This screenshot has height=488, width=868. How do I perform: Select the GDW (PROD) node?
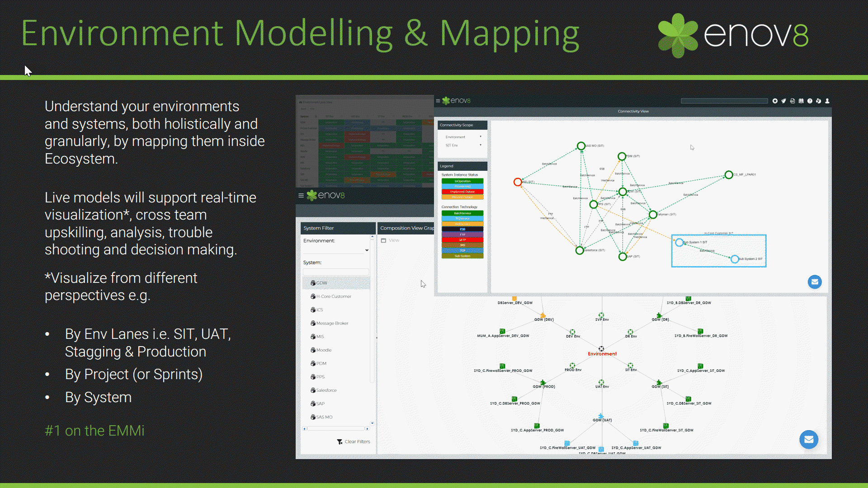[543, 383]
